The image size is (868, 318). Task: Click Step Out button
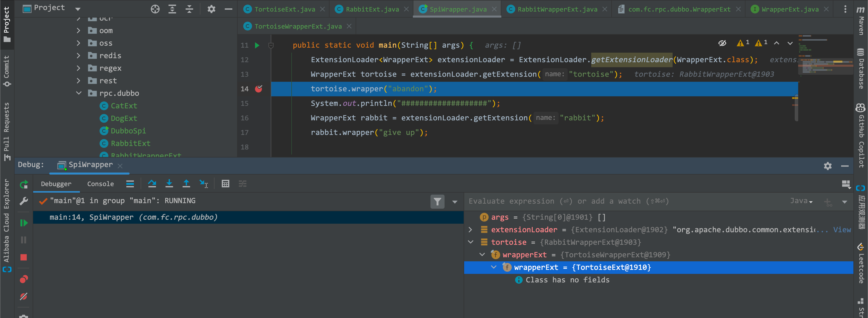[186, 184]
